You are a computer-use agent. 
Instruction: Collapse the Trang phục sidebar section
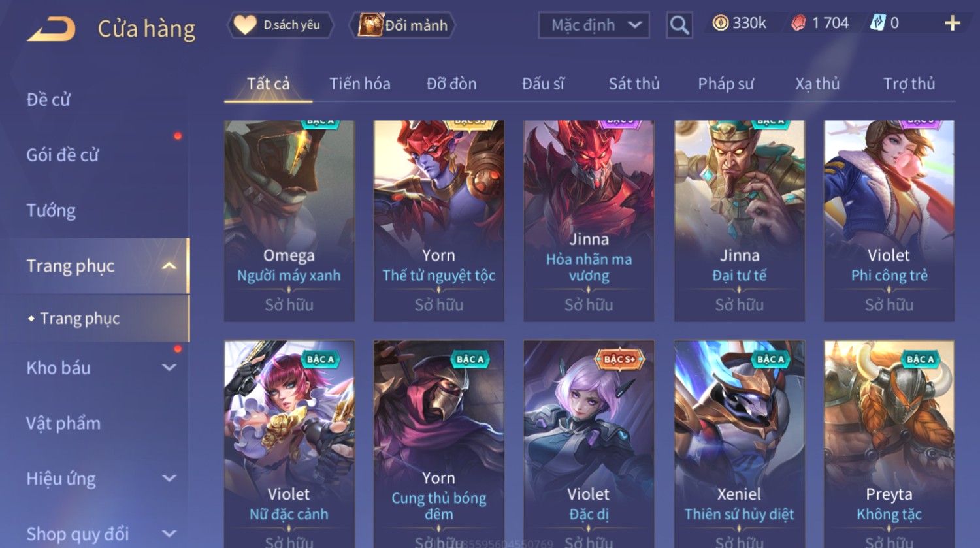pyautogui.click(x=169, y=266)
